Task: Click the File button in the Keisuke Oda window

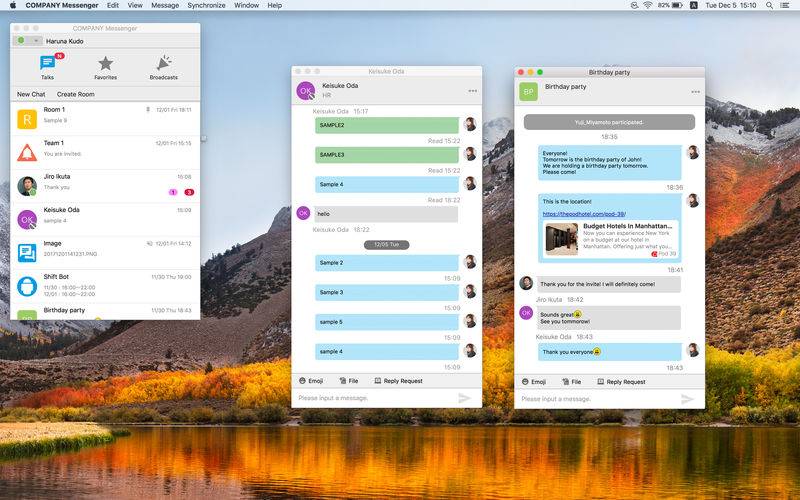Action: pyautogui.click(x=349, y=381)
